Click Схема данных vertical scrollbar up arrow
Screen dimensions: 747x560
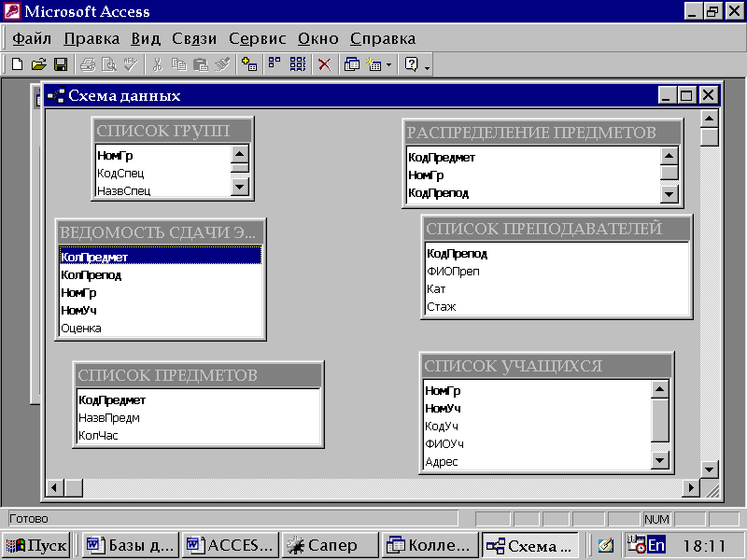click(x=709, y=119)
